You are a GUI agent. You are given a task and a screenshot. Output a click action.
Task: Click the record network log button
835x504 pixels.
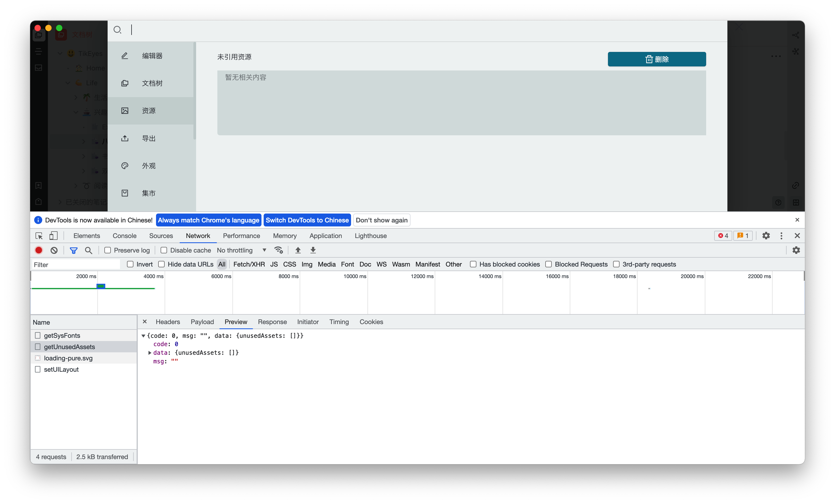[39, 250]
